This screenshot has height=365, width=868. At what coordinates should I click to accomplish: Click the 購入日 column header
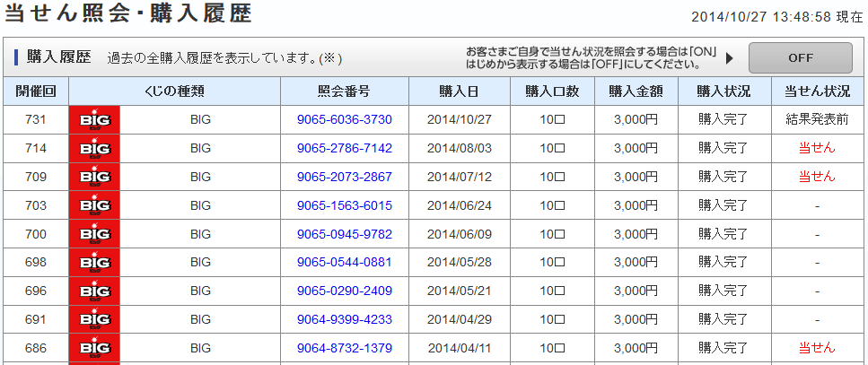point(460,91)
